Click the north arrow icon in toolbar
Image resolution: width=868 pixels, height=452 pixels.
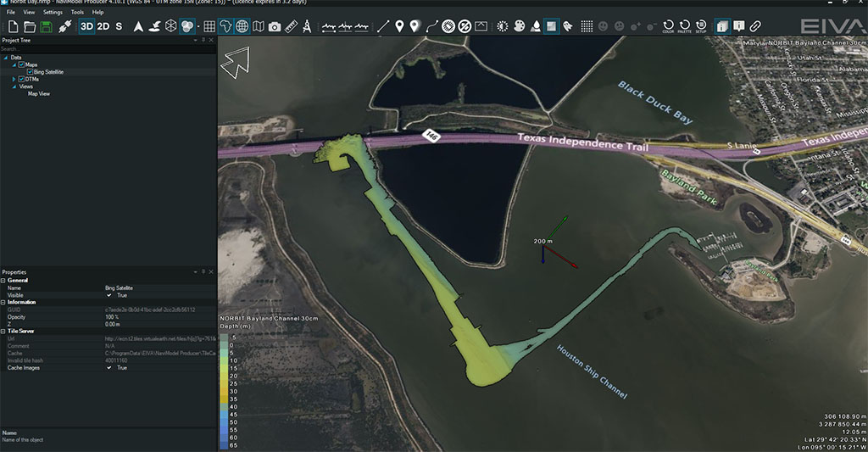[138, 27]
